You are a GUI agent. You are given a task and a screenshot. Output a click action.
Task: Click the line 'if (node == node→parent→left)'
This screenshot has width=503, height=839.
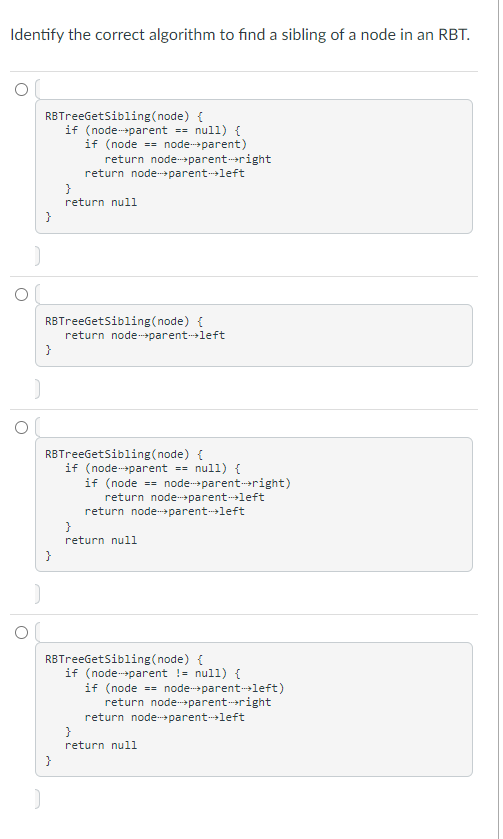tap(185, 688)
